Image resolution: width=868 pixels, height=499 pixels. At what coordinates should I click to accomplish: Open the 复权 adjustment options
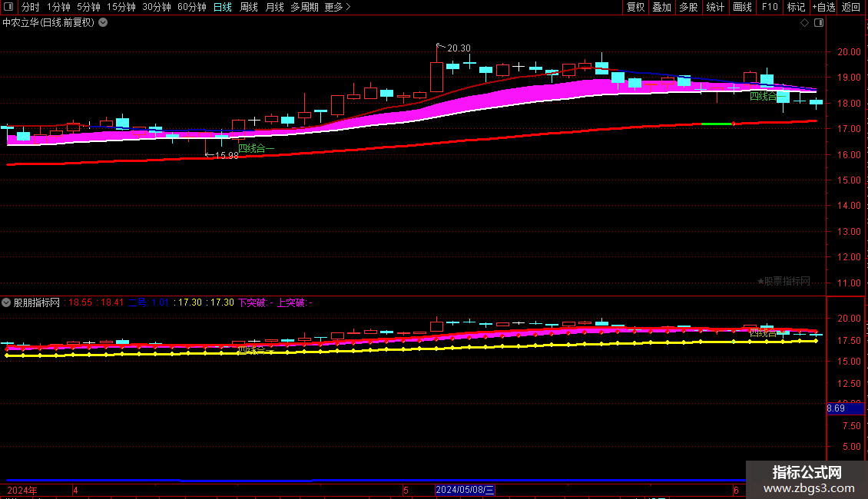click(635, 7)
